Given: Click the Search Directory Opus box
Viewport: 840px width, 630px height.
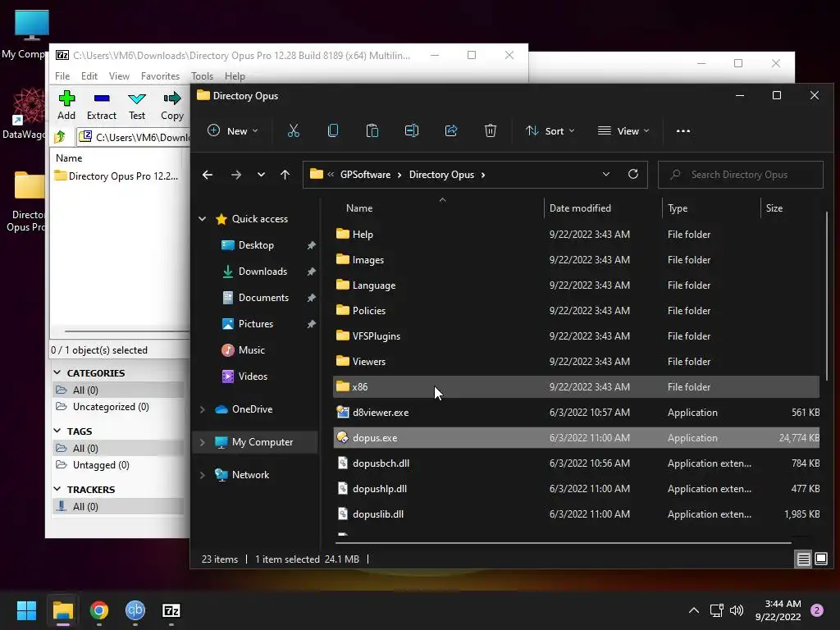Looking at the screenshot, I should (x=741, y=175).
